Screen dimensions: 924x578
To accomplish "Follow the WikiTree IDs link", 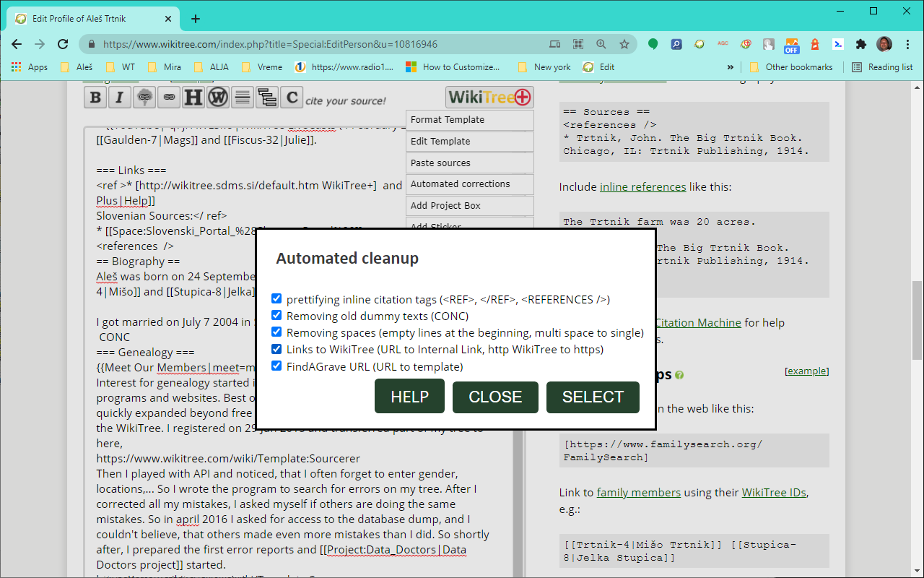I will 775,492.
